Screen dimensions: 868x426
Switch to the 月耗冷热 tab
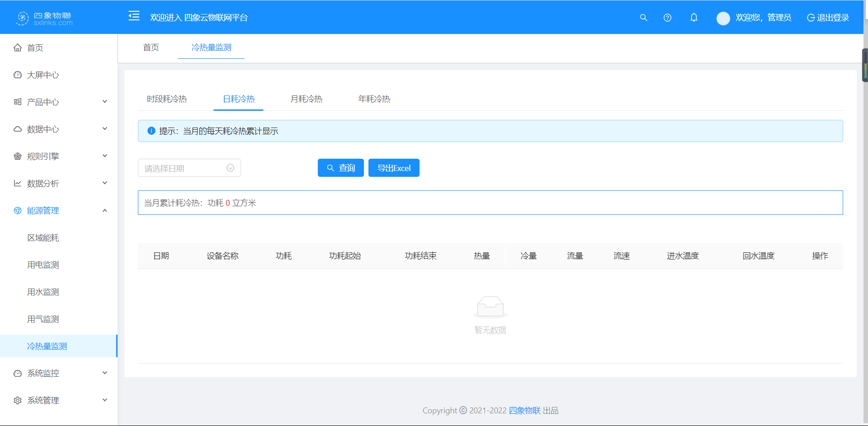coord(306,99)
